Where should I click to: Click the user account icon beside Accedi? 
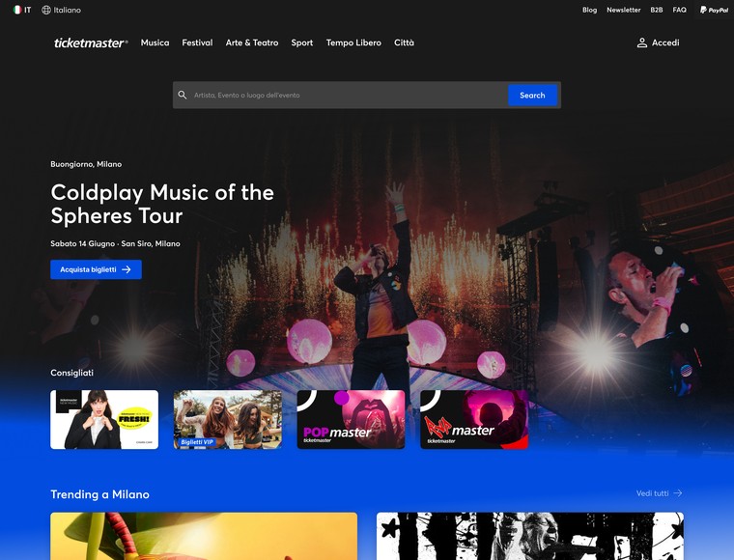642,43
